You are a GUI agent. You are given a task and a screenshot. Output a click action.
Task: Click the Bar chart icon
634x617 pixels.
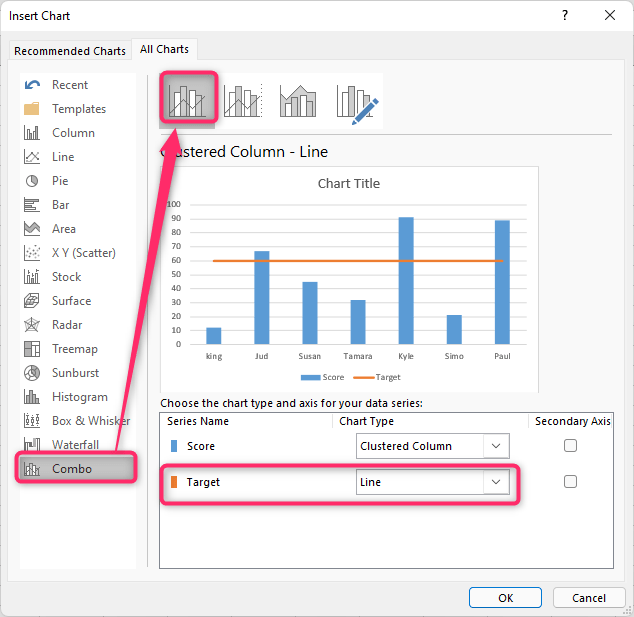point(32,205)
